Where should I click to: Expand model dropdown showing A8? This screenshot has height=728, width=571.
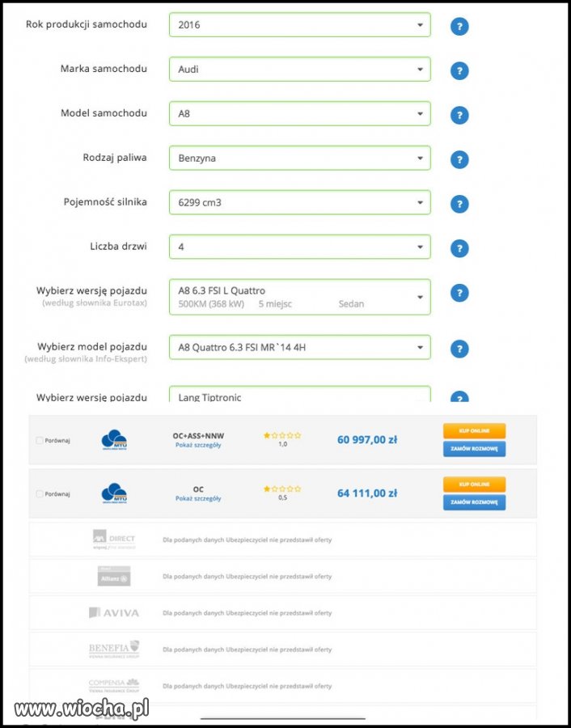coord(300,113)
